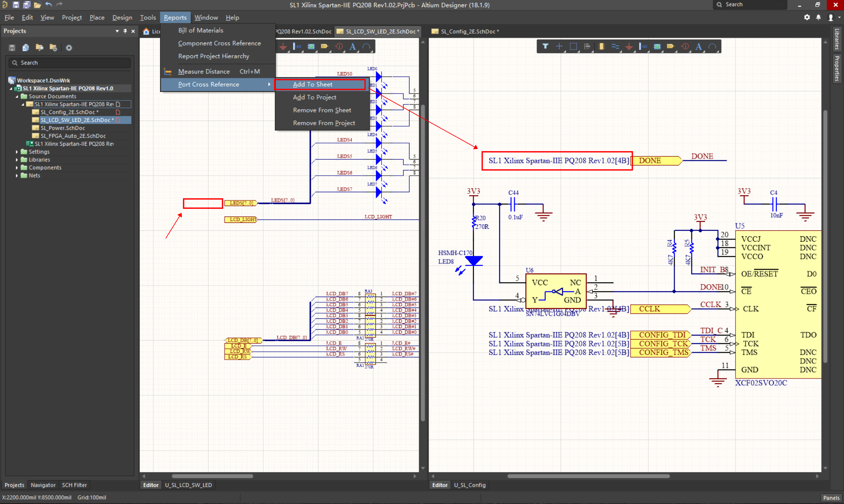
Task: Select the Place Port D1 icon
Action: click(671, 46)
